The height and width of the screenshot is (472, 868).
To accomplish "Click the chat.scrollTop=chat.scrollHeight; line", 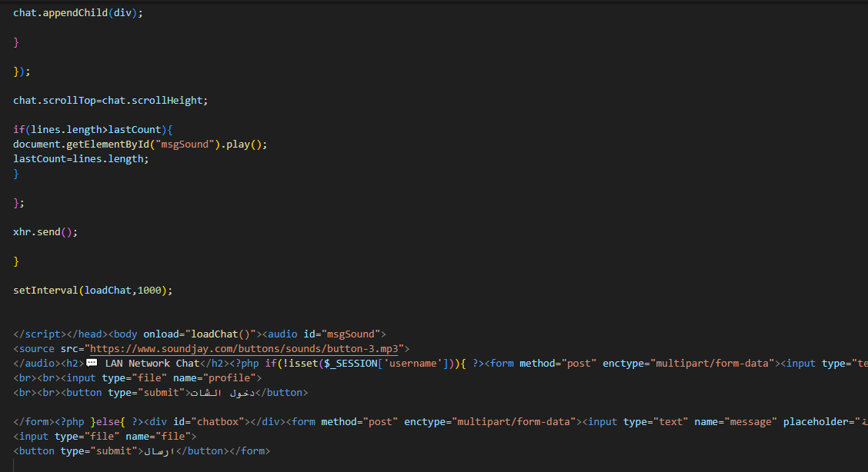I will click(x=111, y=101).
